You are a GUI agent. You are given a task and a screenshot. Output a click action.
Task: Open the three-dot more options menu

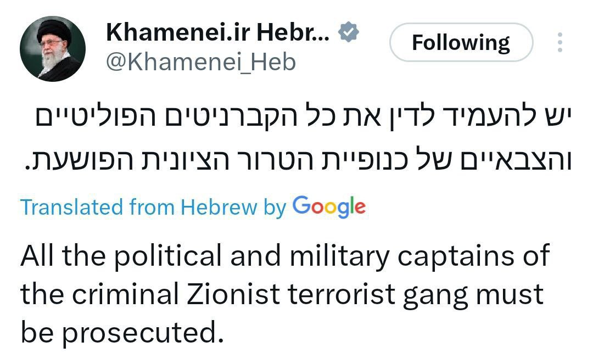click(560, 42)
